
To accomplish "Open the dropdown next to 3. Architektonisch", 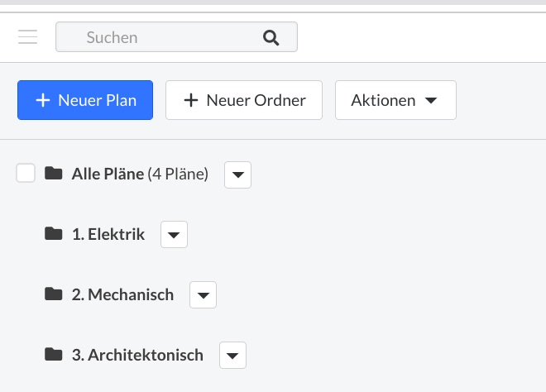I will 233,356.
